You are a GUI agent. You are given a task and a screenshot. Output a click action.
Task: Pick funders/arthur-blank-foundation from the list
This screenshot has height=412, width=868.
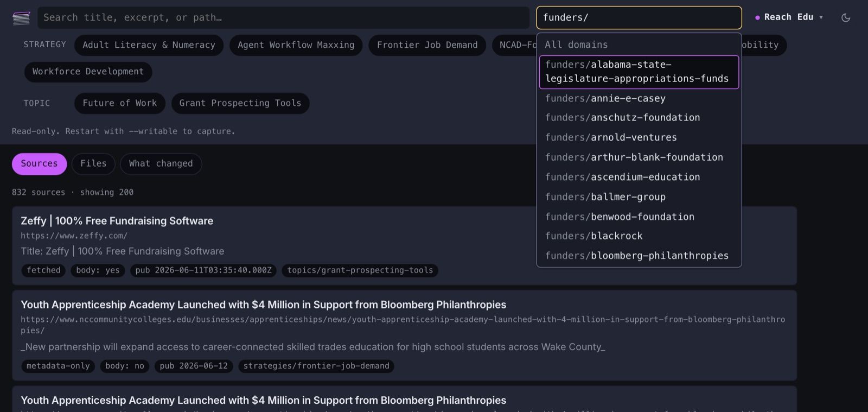639,157
